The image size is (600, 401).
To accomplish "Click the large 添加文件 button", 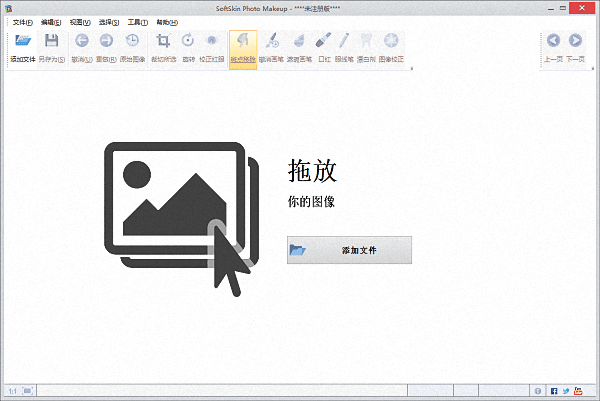I will click(x=349, y=250).
